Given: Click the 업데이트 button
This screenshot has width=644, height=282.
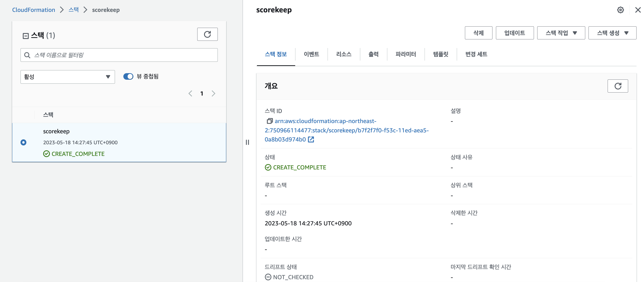Looking at the screenshot, I should (515, 33).
